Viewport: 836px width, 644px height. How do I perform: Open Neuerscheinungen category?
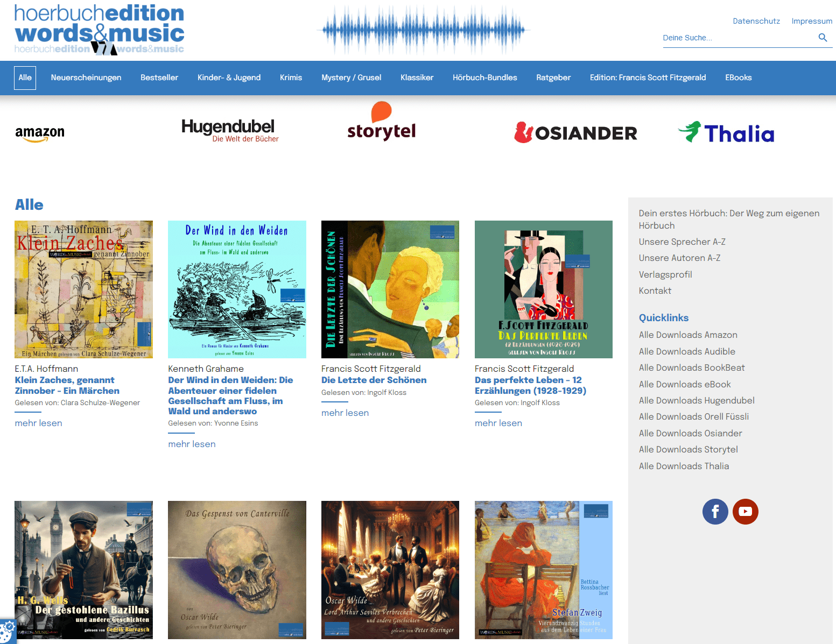(86, 77)
